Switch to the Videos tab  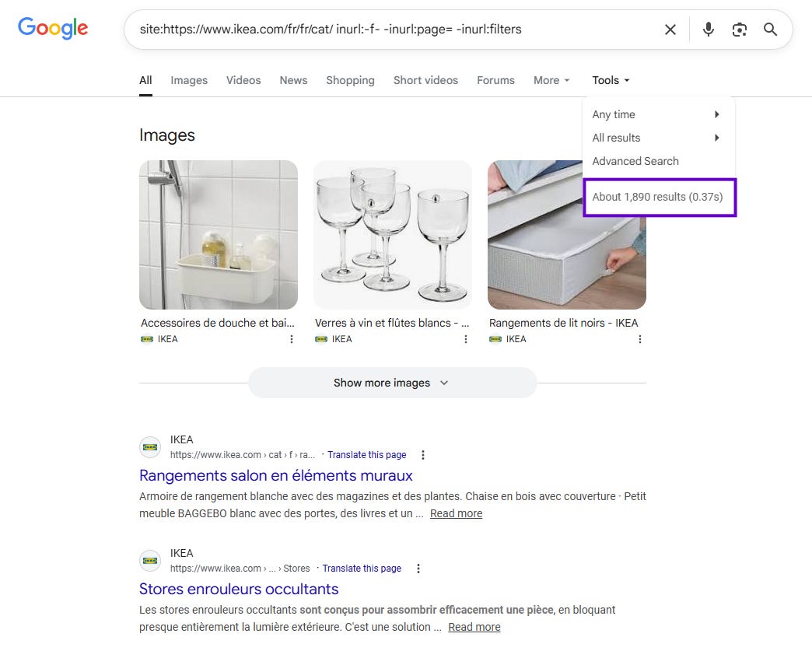pos(243,80)
